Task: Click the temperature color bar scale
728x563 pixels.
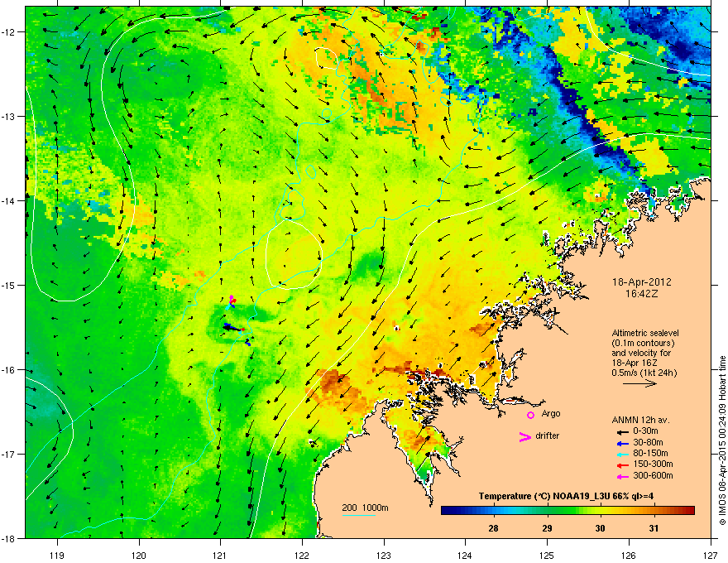Action: [x=568, y=511]
